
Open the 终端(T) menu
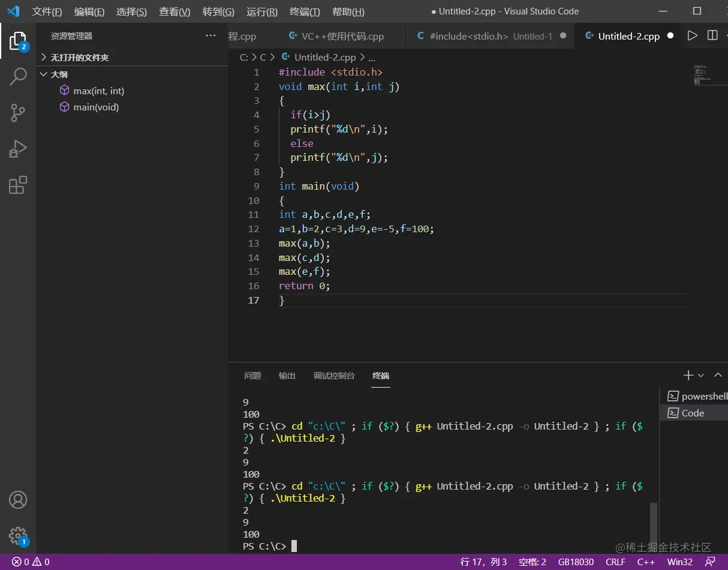(305, 11)
